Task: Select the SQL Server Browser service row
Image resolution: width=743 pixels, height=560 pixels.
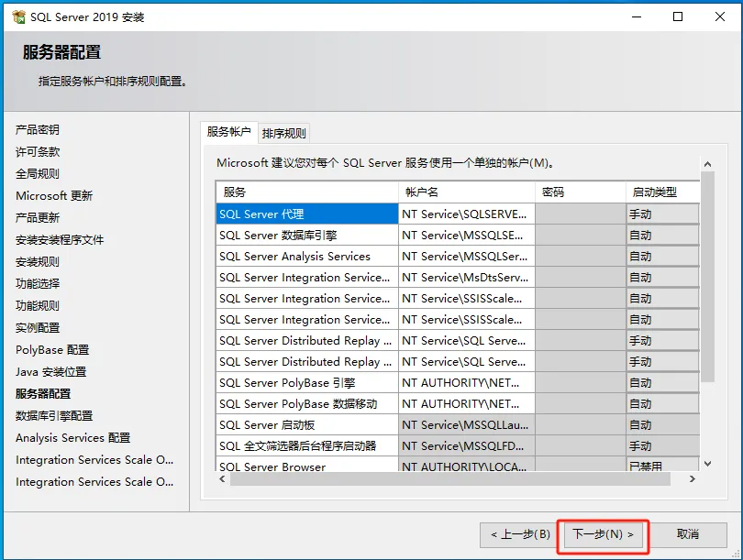Action: (307, 465)
